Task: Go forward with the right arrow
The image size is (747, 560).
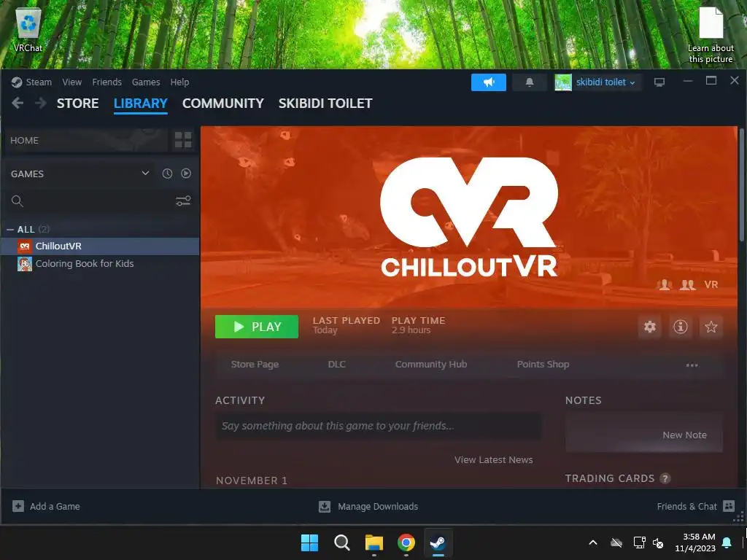Action: [x=41, y=103]
